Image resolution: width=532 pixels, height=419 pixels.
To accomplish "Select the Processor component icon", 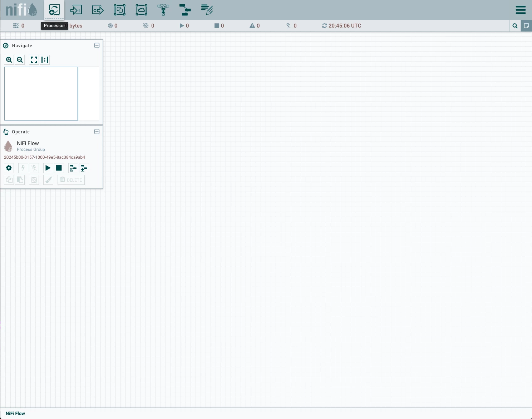I will (x=54, y=10).
